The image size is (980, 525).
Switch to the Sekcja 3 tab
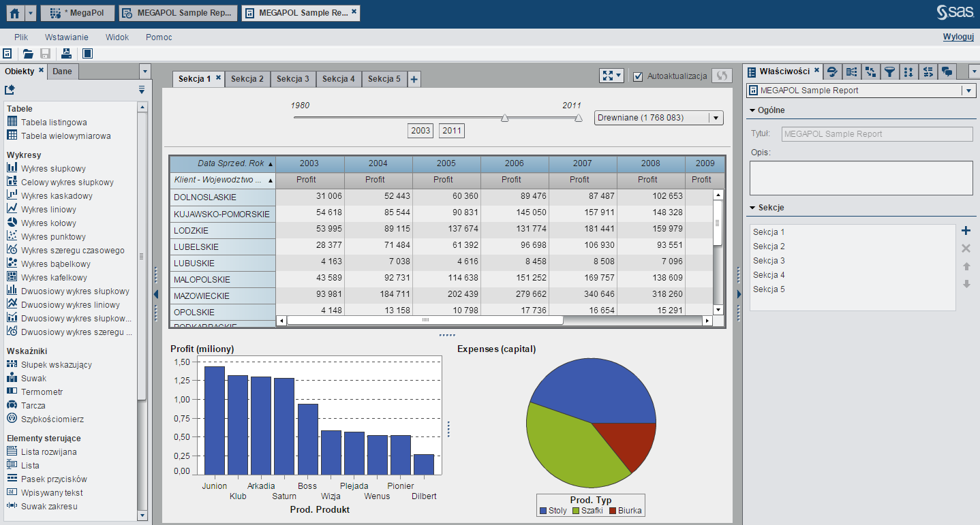(x=293, y=79)
